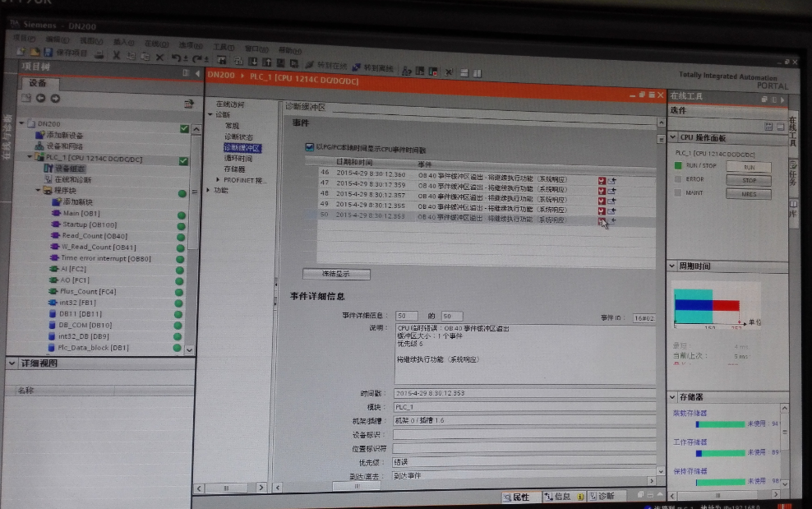812x509 pixels.
Task: Open the 项目 menu
Action: (24, 38)
